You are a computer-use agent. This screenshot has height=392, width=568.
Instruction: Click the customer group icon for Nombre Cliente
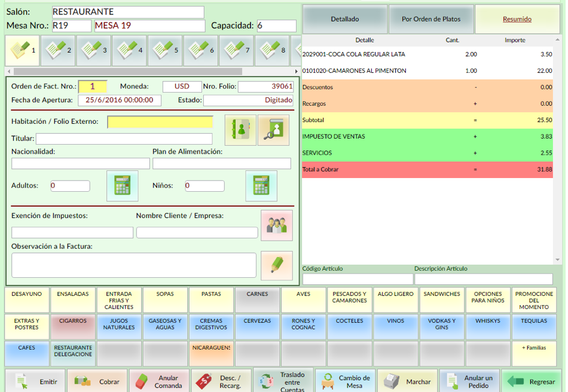[x=276, y=225]
